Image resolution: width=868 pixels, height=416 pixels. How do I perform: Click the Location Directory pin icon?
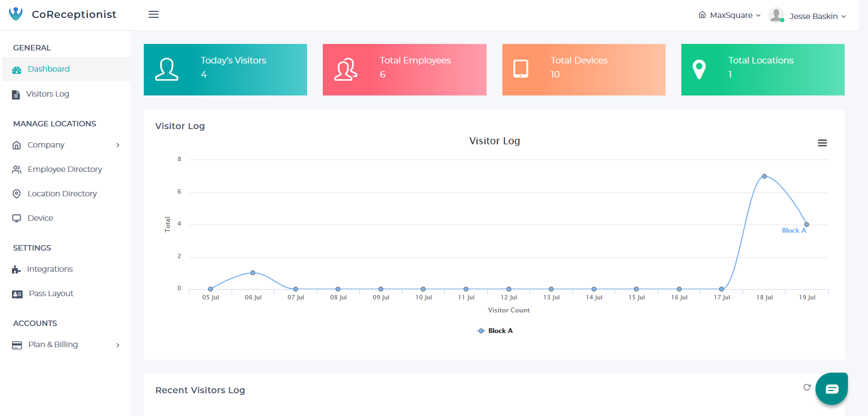point(16,194)
